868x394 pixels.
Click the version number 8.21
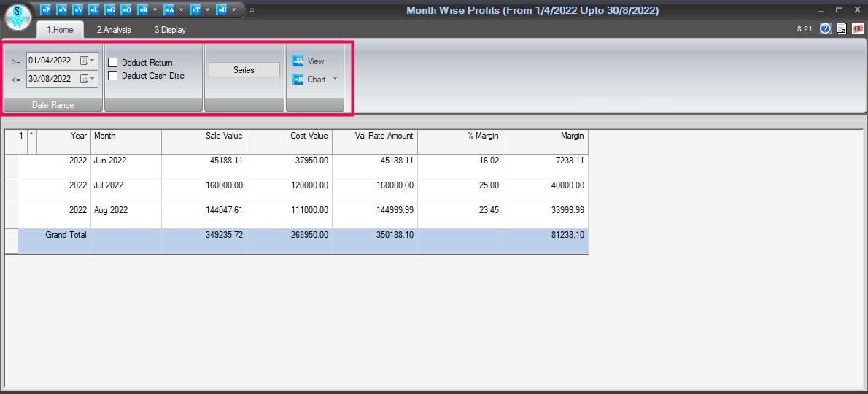[x=805, y=28]
